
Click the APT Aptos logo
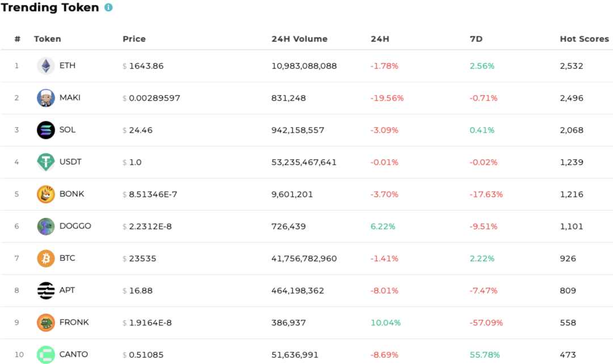[x=46, y=290]
